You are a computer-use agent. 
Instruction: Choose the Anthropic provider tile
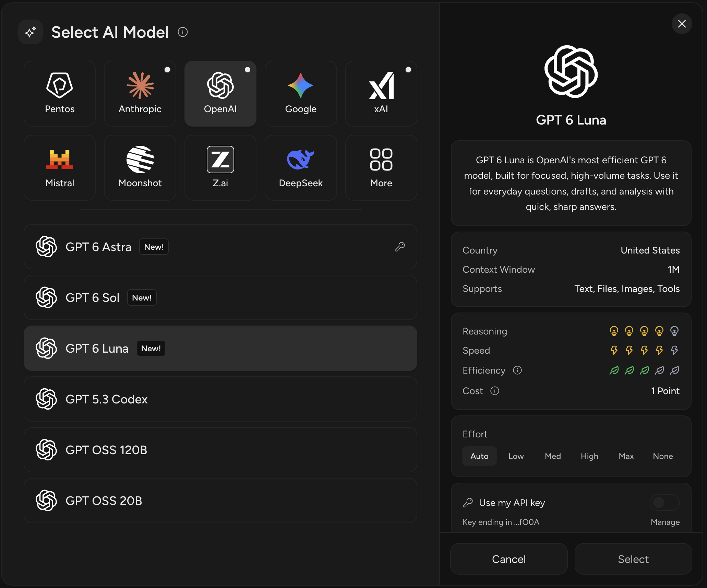coord(140,93)
